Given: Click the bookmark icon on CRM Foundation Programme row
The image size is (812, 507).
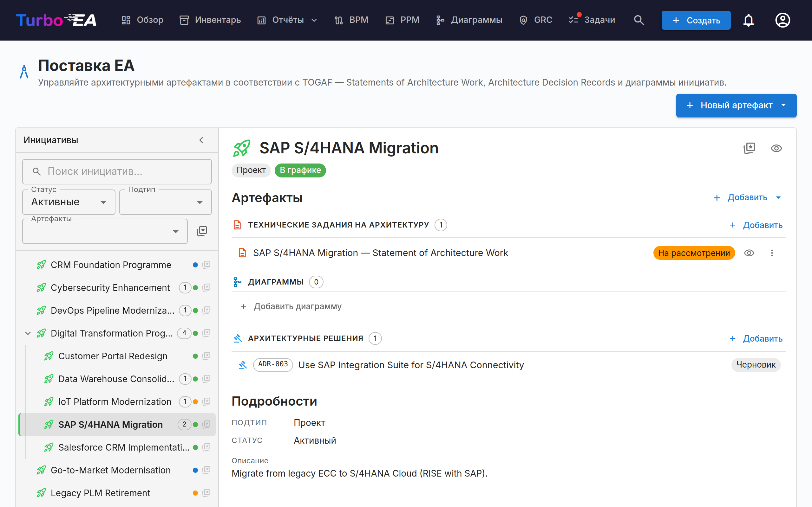Looking at the screenshot, I should tap(206, 265).
